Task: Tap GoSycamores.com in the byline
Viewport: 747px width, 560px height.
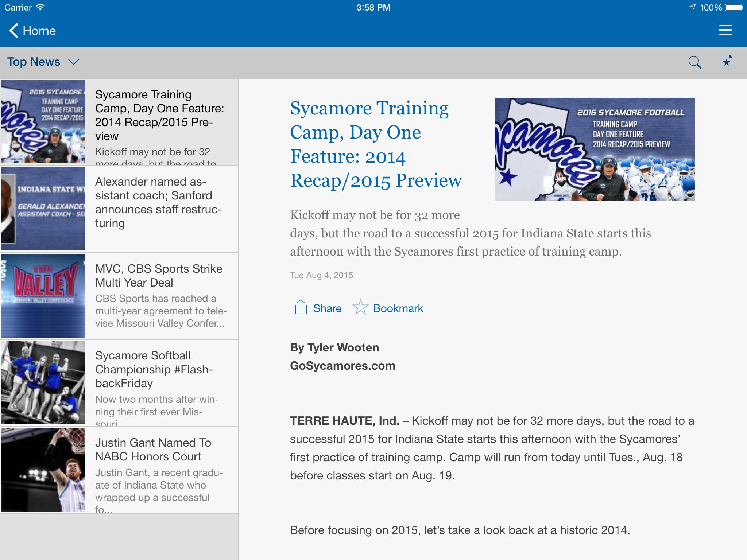Action: (342, 366)
